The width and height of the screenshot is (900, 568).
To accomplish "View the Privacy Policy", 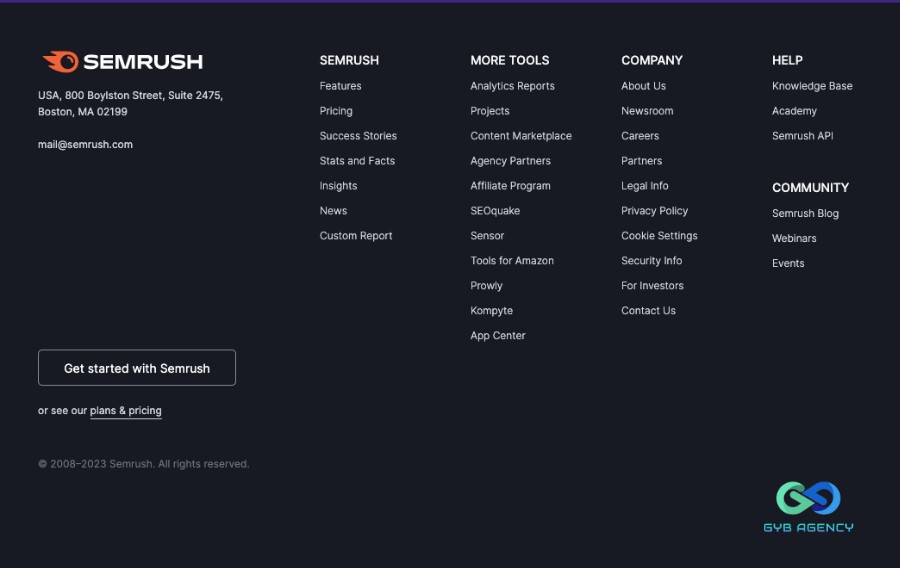I will point(654,211).
